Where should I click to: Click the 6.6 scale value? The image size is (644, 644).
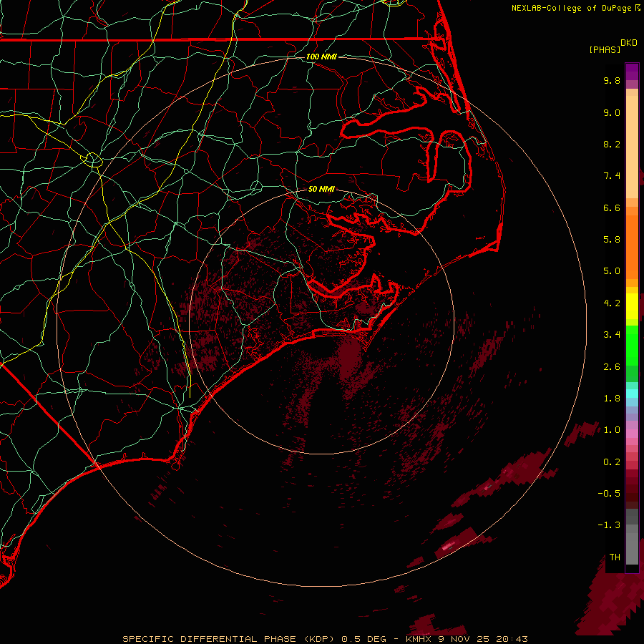click(x=612, y=208)
